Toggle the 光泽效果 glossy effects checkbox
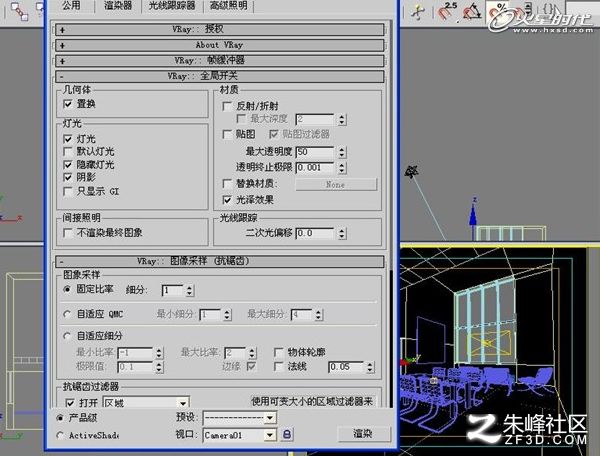Image resolution: width=600 pixels, height=456 pixels. coord(227,200)
